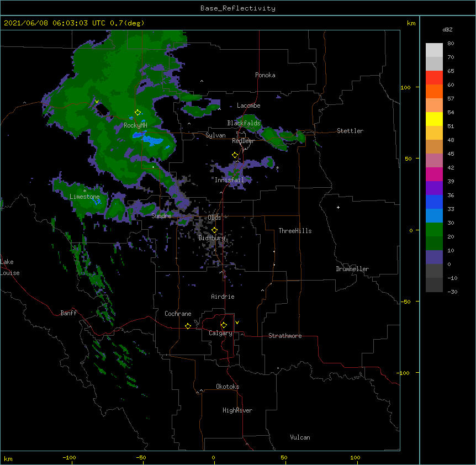Screen dimensions: 476x465
Task: Click the yellow V marker east of Calgary
Action: point(237,323)
